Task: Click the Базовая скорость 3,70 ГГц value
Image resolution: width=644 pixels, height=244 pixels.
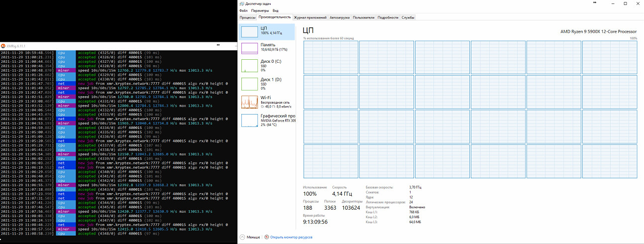Action: point(415,187)
